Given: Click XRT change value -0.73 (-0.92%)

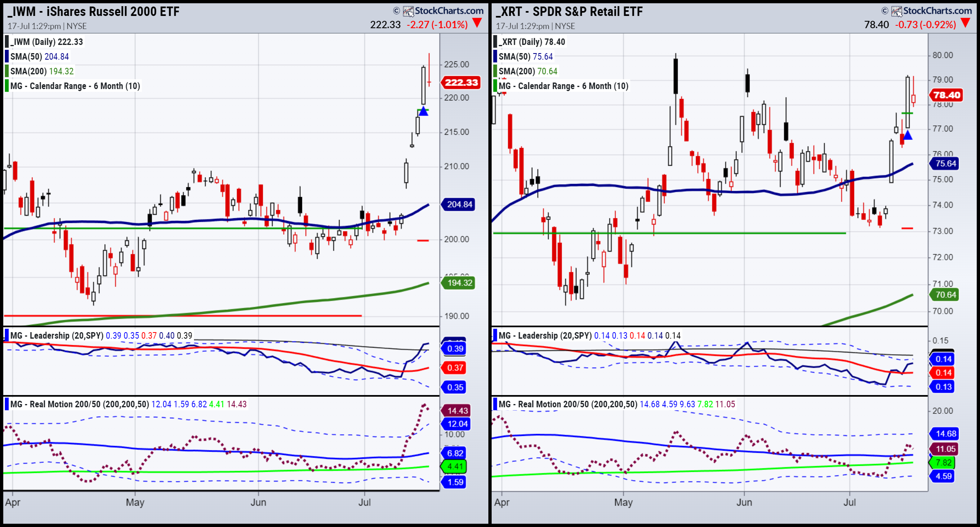Looking at the screenshot, I should tap(926, 25).
